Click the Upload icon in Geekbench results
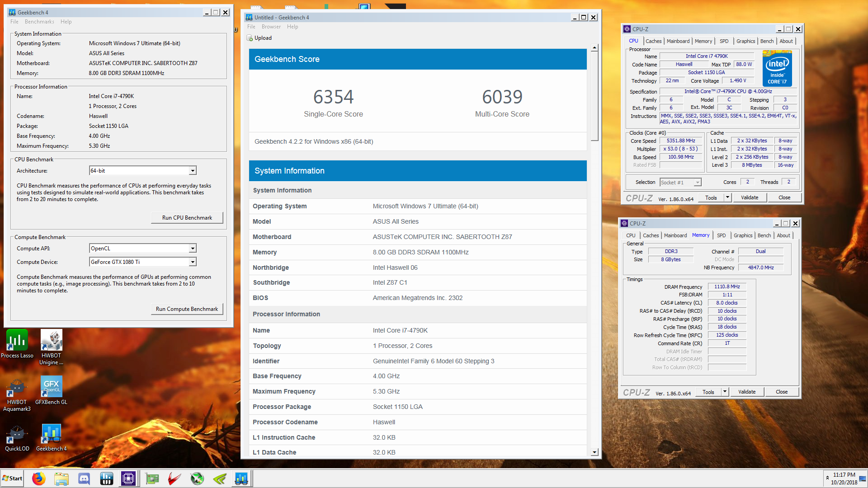This screenshot has width=868, height=488. [250, 38]
